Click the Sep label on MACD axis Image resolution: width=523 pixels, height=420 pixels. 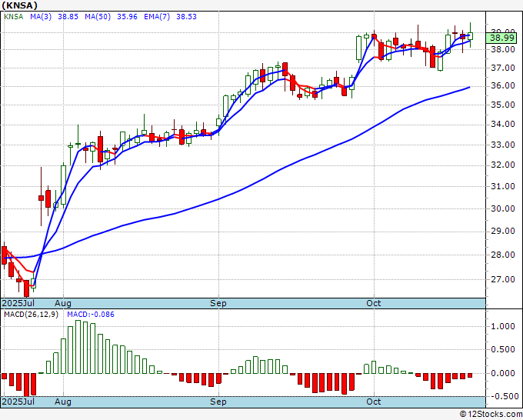click(218, 402)
